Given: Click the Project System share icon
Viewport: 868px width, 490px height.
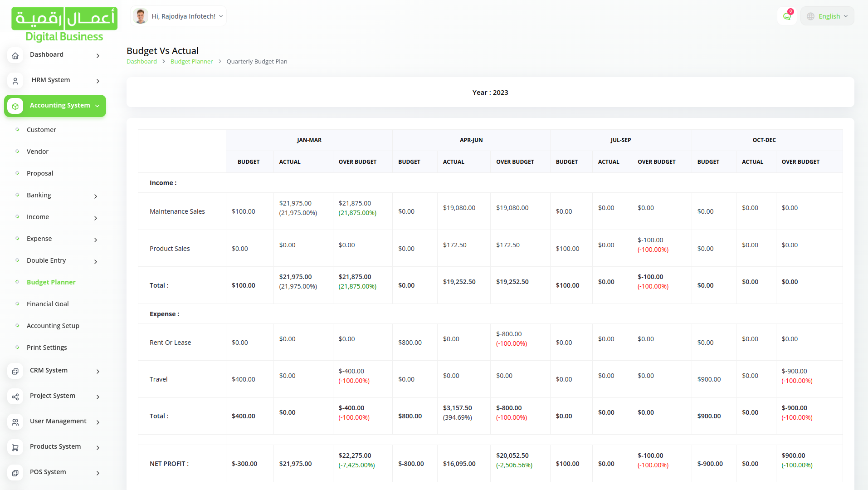Looking at the screenshot, I should tap(15, 397).
